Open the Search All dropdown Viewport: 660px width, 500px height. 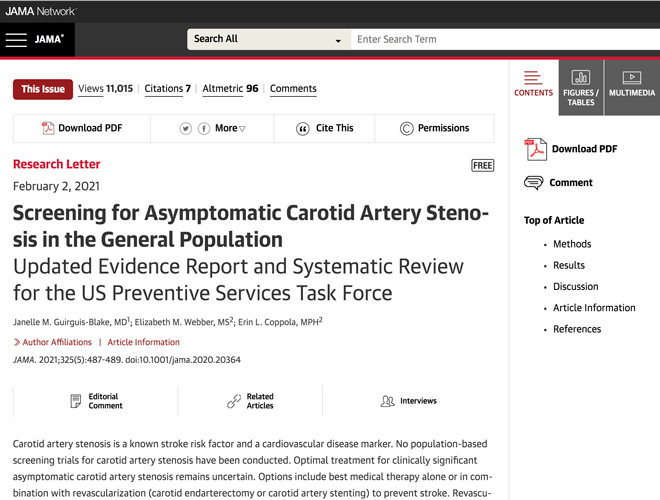[269, 40]
